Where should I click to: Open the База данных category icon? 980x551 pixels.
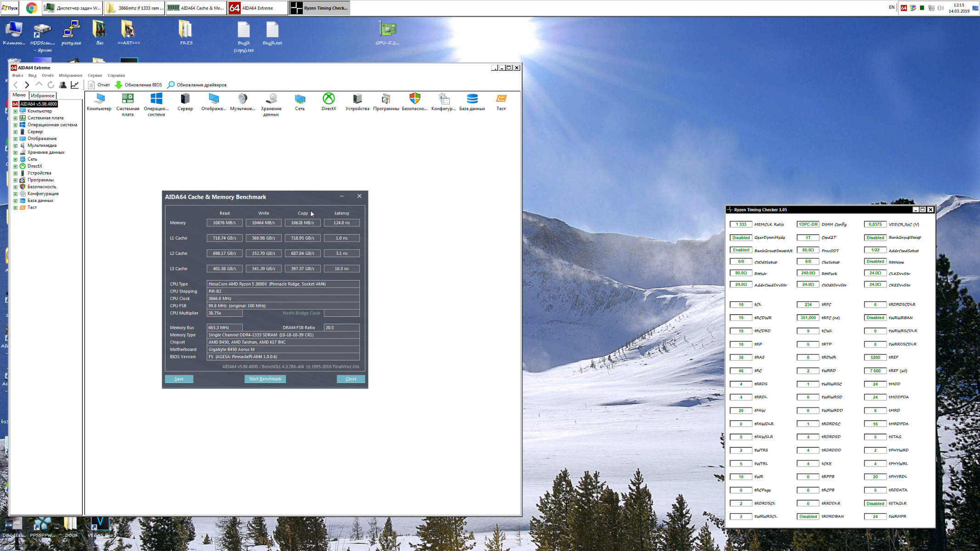(472, 99)
